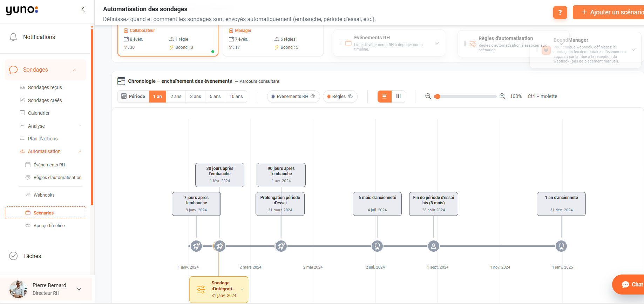
Task: Select the 5 ans period option
Action: pyautogui.click(x=215, y=97)
